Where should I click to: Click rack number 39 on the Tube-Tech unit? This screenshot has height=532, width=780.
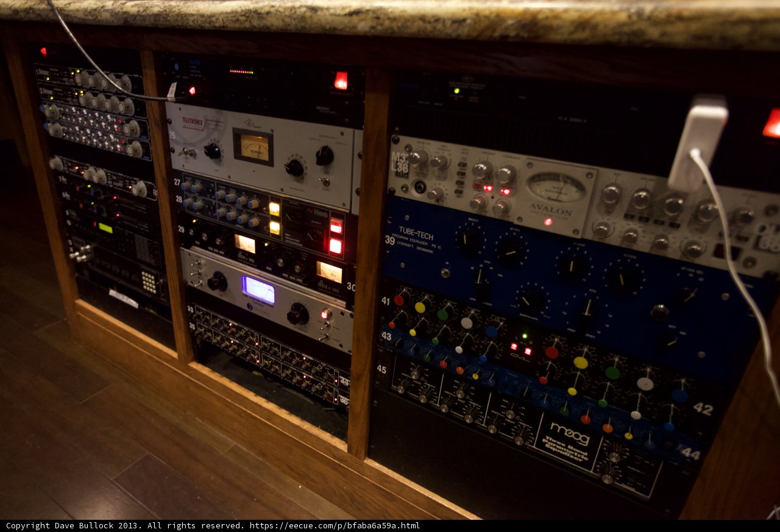(x=389, y=239)
